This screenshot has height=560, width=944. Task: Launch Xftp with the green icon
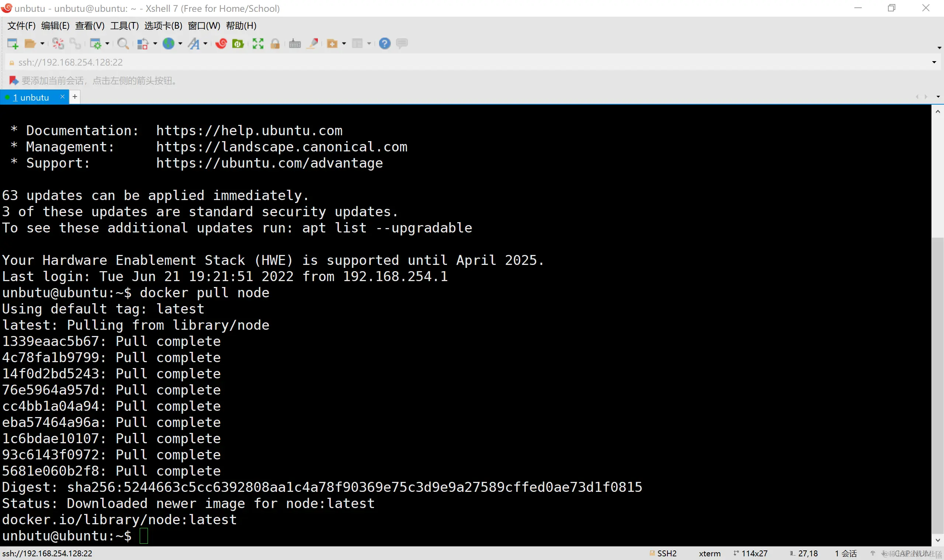pos(238,44)
